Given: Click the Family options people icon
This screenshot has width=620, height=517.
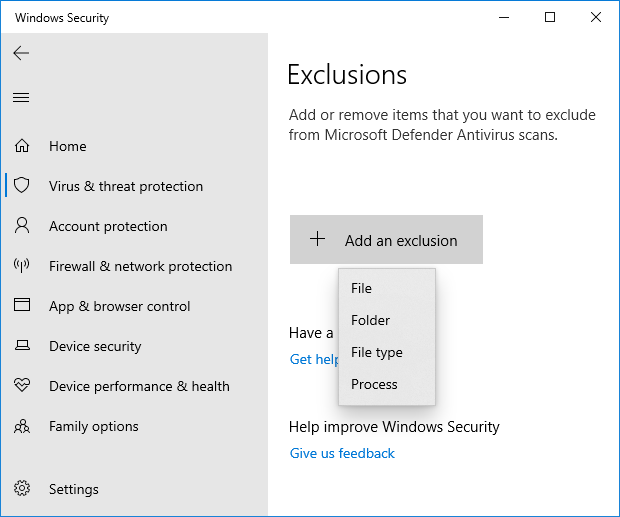Looking at the screenshot, I should point(21,426).
